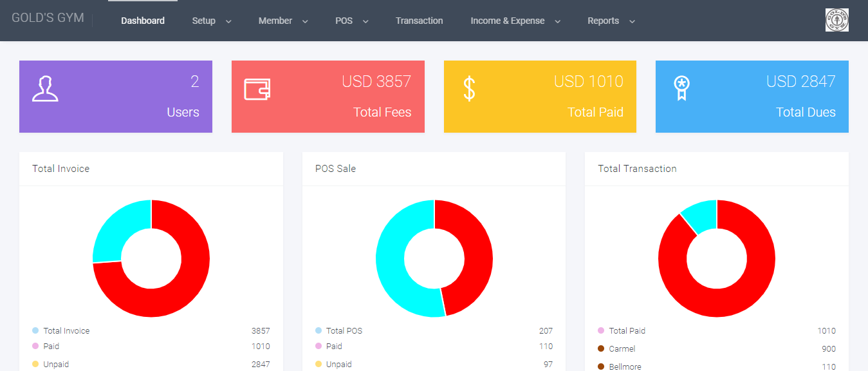Open the Dashboard tab
Screen dimensions: 868x371
click(143, 21)
